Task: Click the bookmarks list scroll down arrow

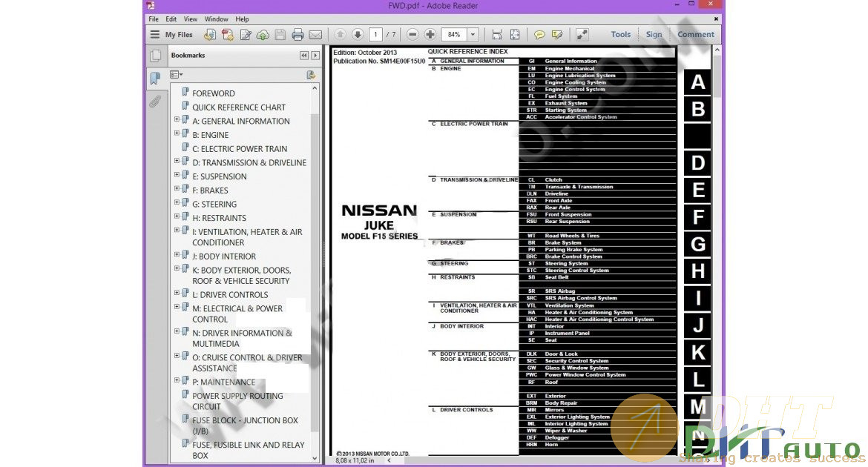Action: point(315,458)
